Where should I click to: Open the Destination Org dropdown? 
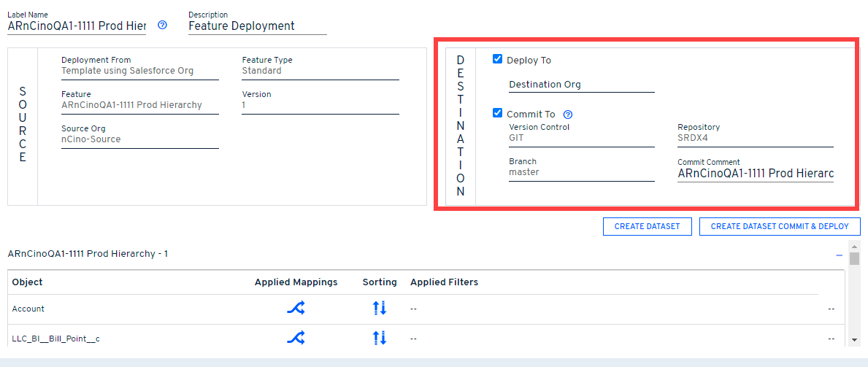click(x=581, y=85)
